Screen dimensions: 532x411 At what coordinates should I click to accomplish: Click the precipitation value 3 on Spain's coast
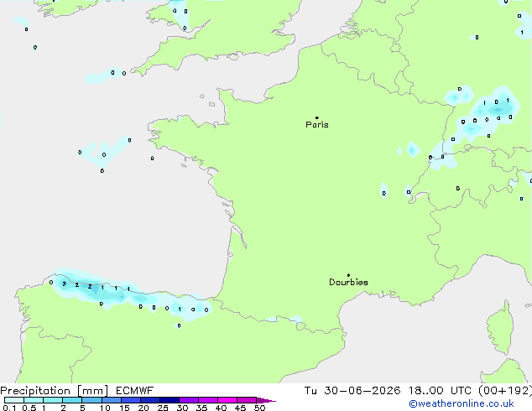[x=64, y=284]
